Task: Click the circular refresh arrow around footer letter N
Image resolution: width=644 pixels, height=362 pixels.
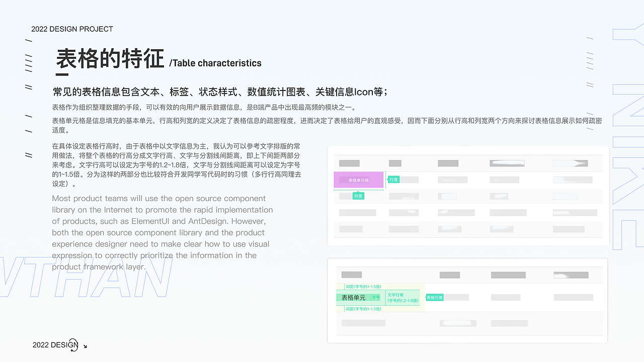Action: 73,344
